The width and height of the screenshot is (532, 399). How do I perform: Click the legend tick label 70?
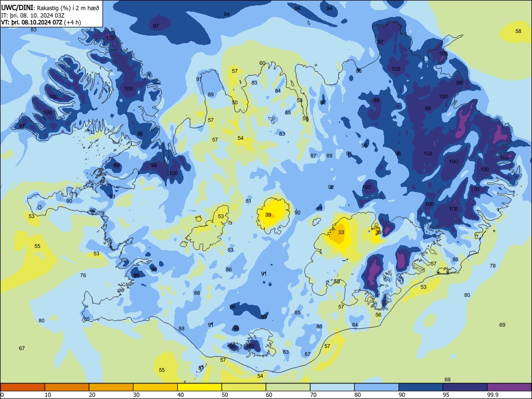(x=313, y=395)
